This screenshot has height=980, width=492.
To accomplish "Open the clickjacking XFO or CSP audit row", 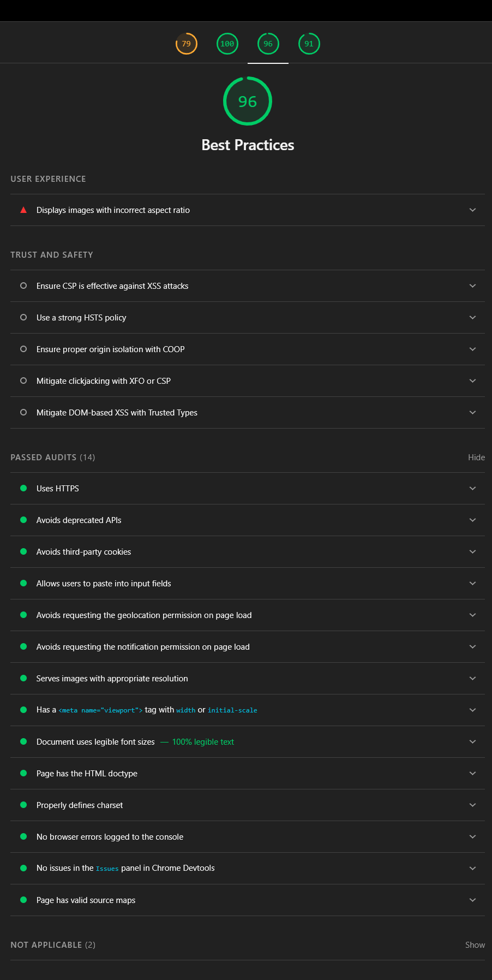I will pos(104,381).
